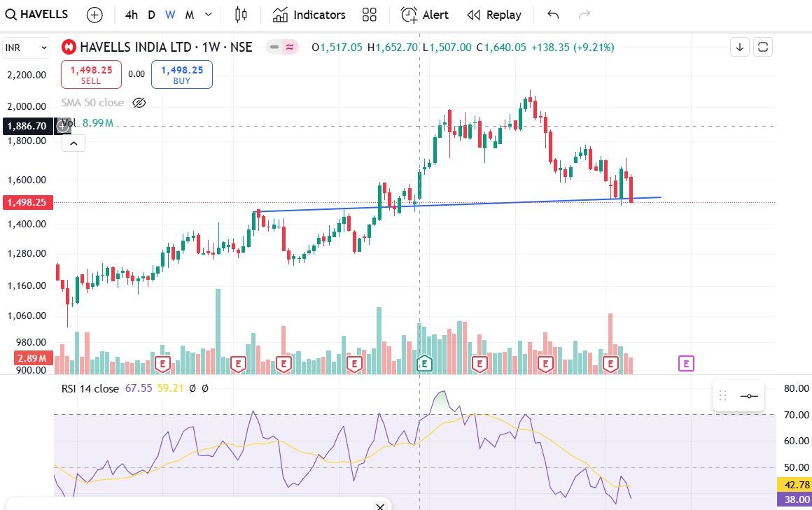Click the RSI value 67.55
This screenshot has height=510, width=812.
tap(139, 388)
